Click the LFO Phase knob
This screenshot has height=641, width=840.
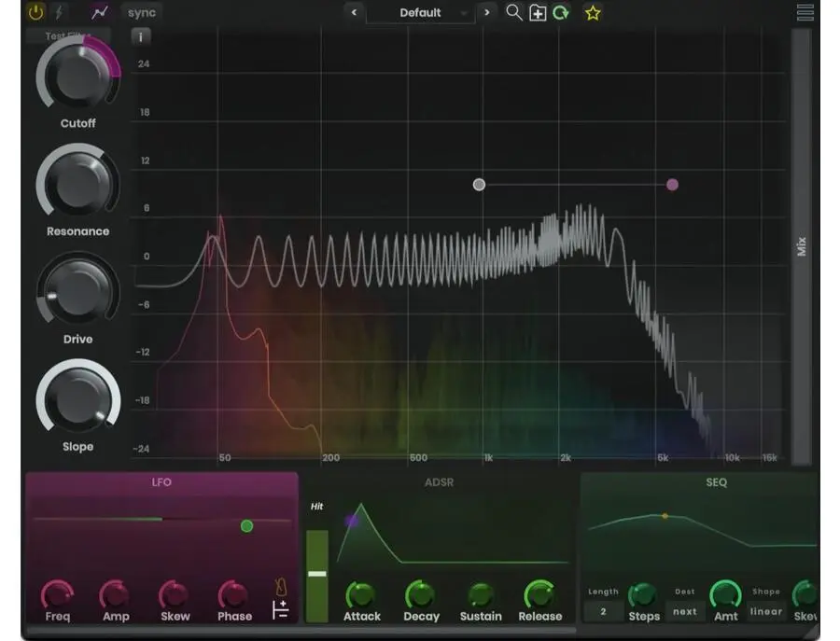coord(234,594)
